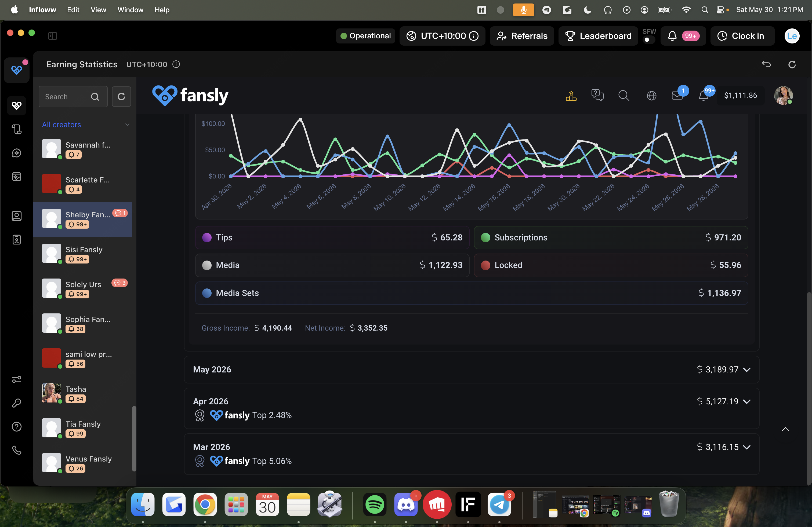Select the Tasha creator thumbnail

52,393
